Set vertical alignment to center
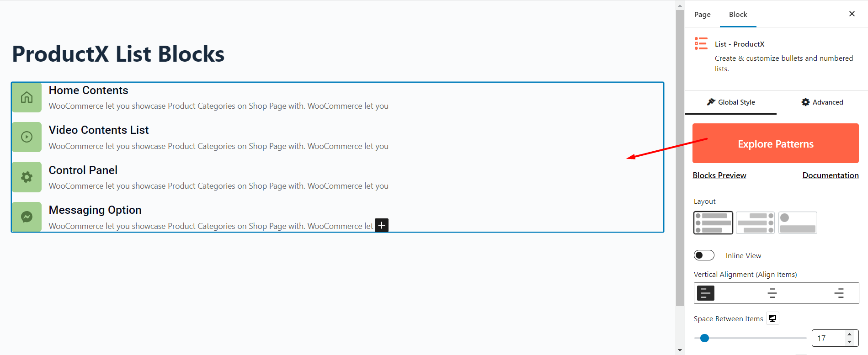The width and height of the screenshot is (868, 355). [772, 293]
